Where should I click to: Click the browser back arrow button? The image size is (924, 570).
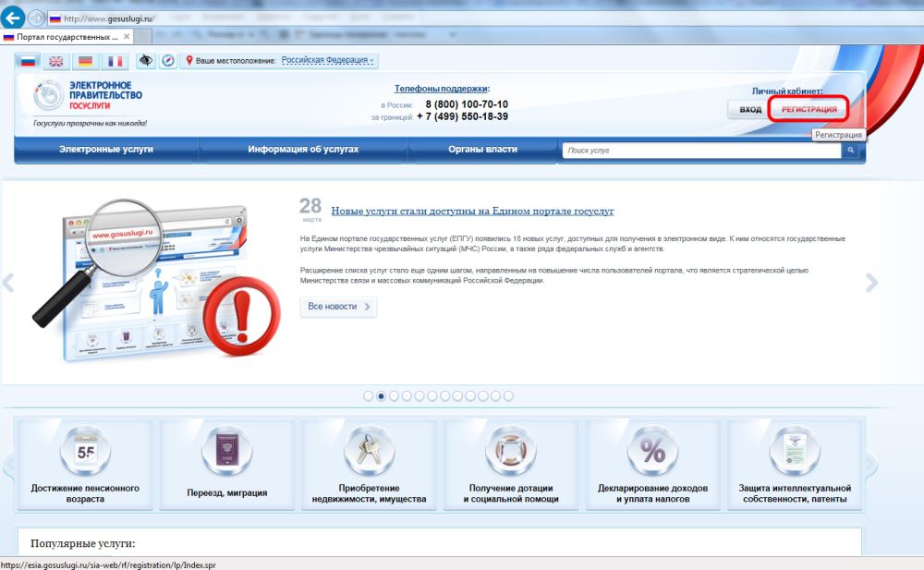tap(13, 18)
